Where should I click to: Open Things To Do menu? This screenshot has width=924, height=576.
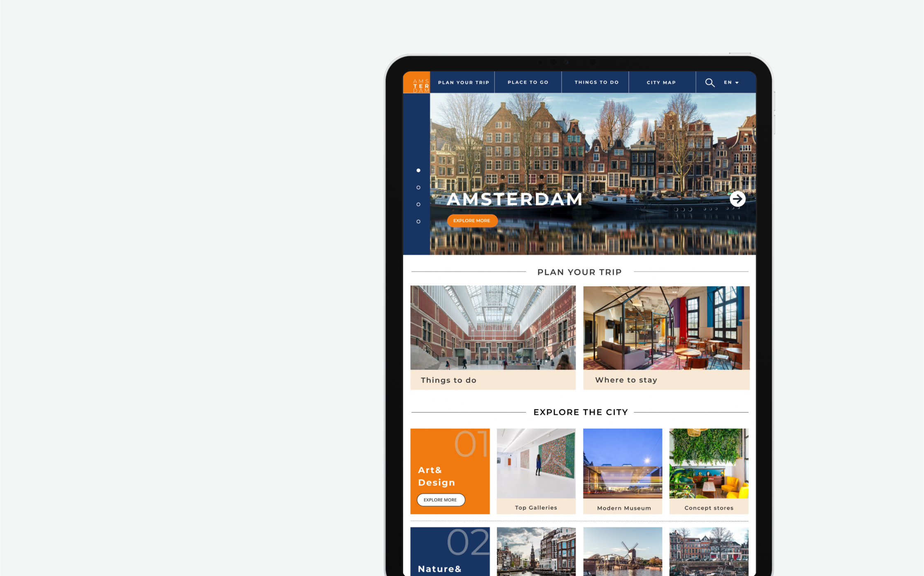coord(596,83)
